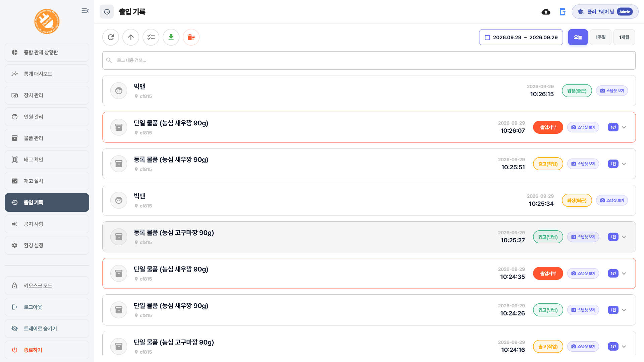644x362 pixels.
Task: Click the refresh log icon
Action: [111, 37]
